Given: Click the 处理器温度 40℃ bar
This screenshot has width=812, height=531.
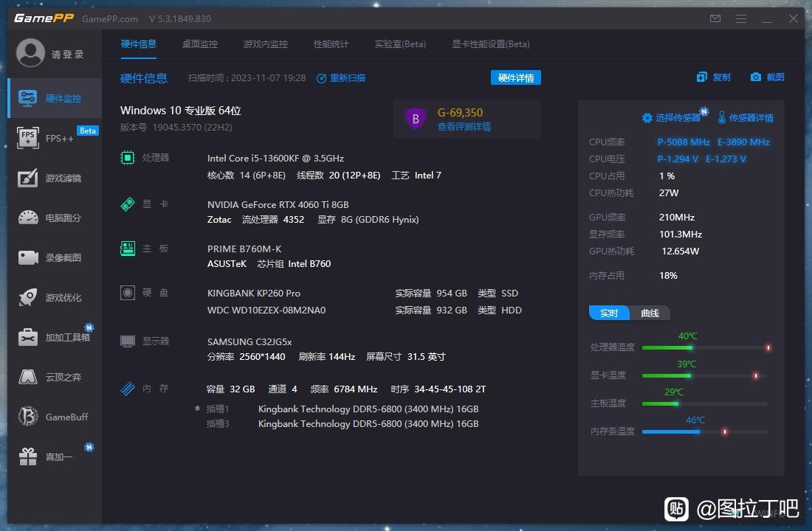Looking at the screenshot, I should 706,348.
